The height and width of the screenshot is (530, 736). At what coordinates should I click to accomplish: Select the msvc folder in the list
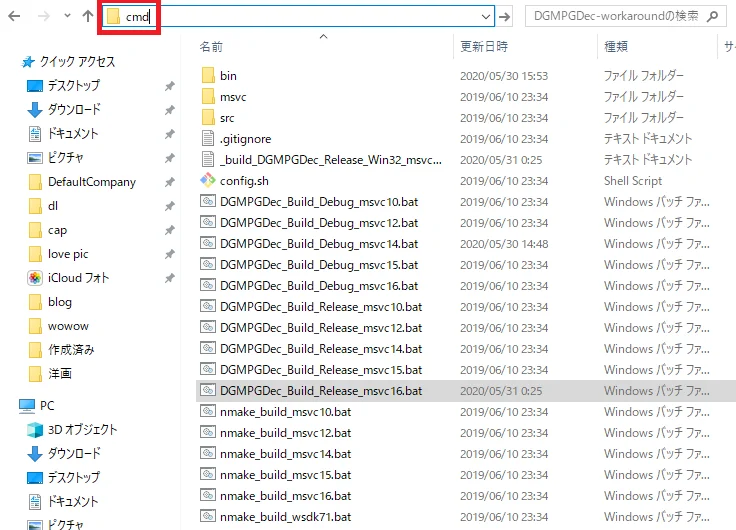click(x=232, y=97)
